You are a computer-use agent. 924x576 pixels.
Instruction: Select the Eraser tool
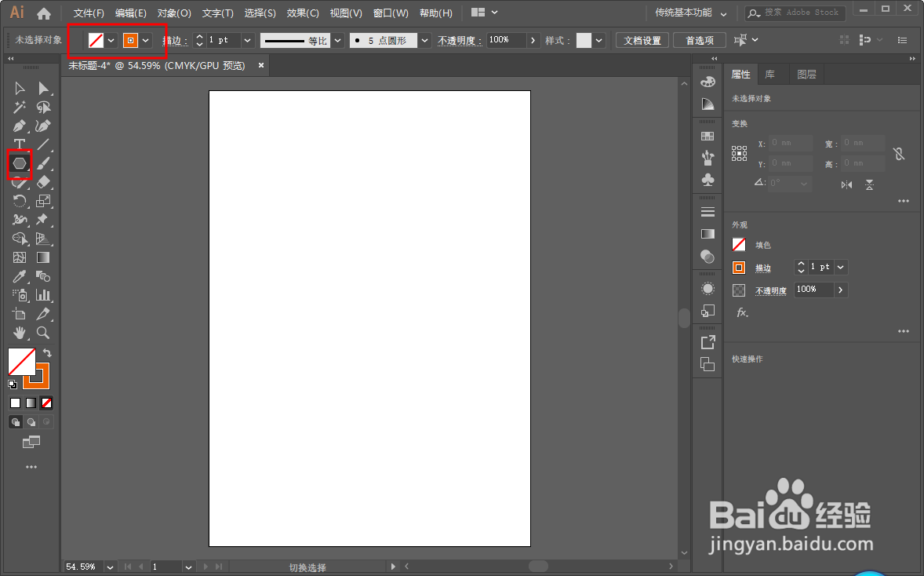[43, 181]
